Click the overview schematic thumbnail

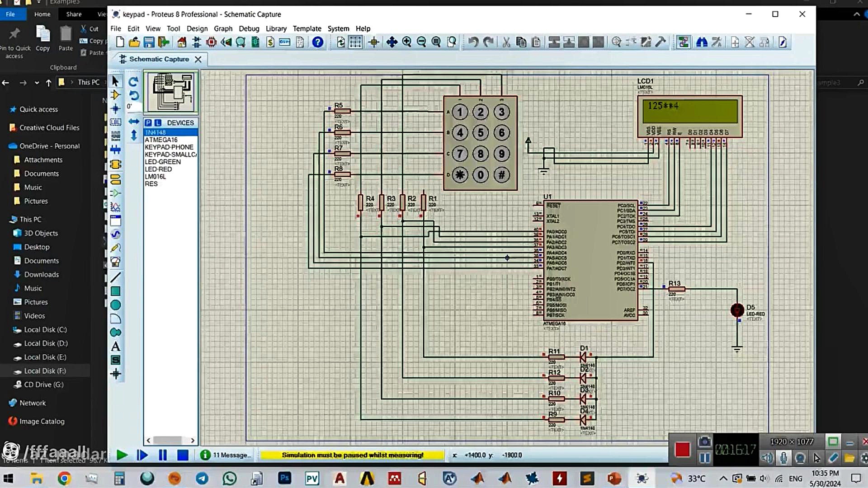[171, 92]
